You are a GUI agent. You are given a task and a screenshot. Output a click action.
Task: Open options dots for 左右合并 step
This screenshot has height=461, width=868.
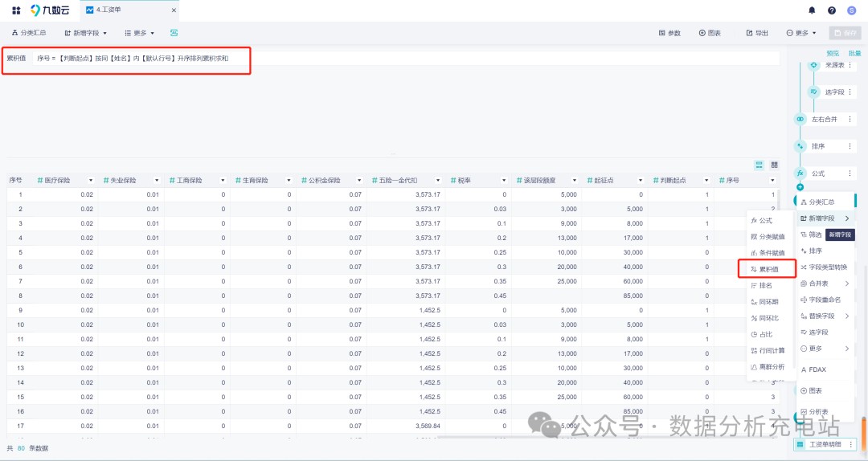(x=850, y=119)
